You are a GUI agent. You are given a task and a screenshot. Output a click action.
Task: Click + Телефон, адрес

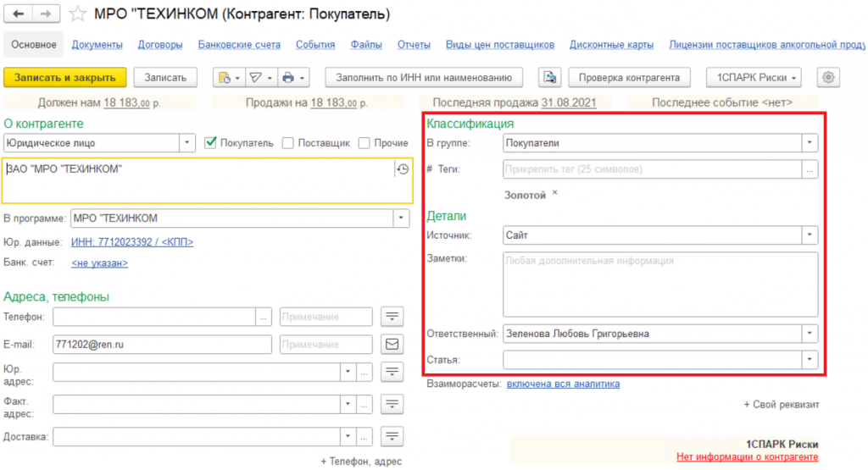(361, 462)
